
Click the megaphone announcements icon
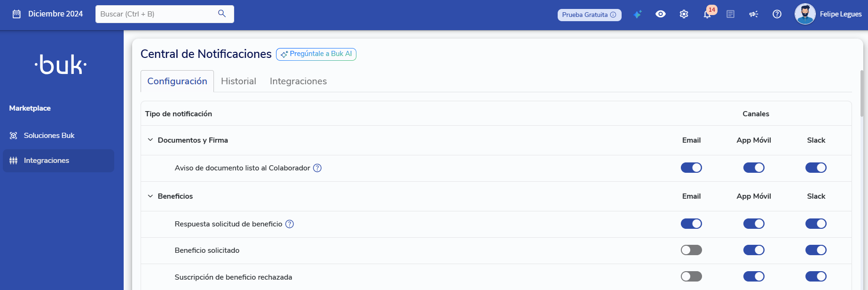coord(753,14)
